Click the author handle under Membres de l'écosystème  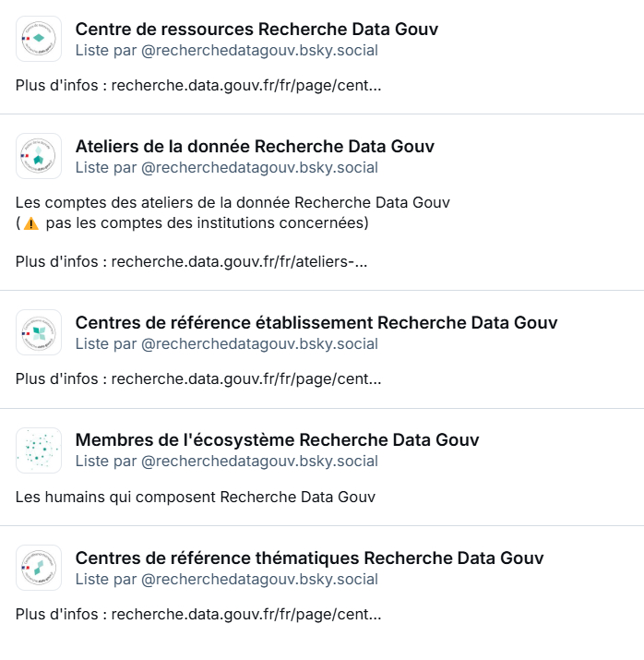coord(259,462)
